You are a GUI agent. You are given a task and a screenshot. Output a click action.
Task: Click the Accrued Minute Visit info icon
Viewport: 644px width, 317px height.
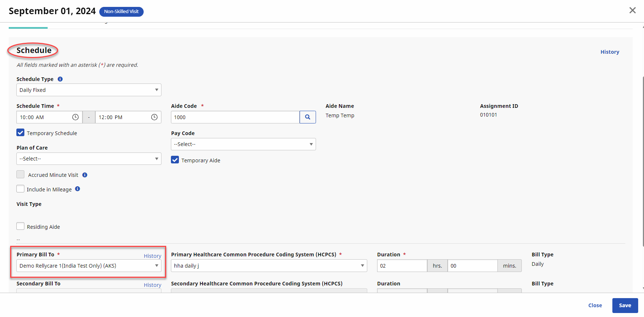tap(85, 175)
